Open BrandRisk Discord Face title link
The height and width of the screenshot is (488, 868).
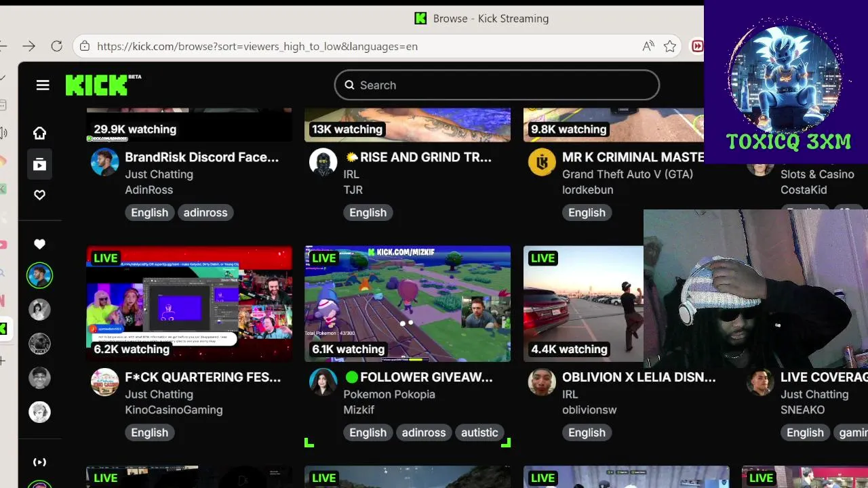pos(202,157)
